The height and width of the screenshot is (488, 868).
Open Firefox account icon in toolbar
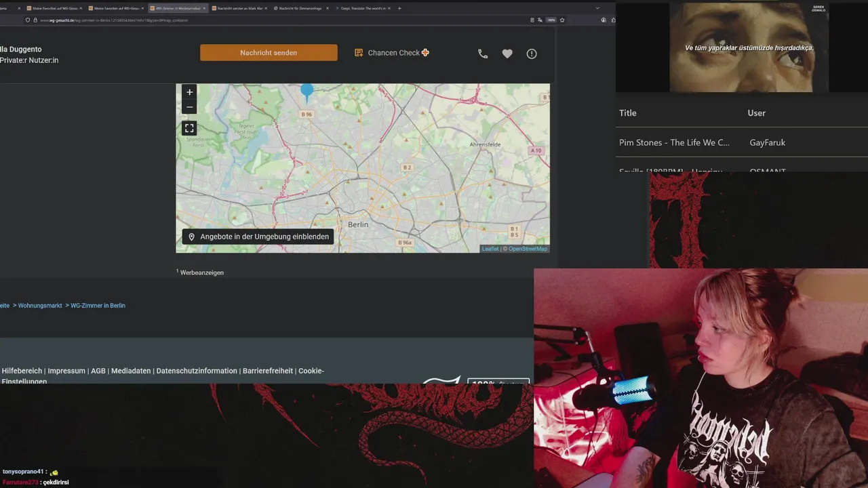coord(604,20)
